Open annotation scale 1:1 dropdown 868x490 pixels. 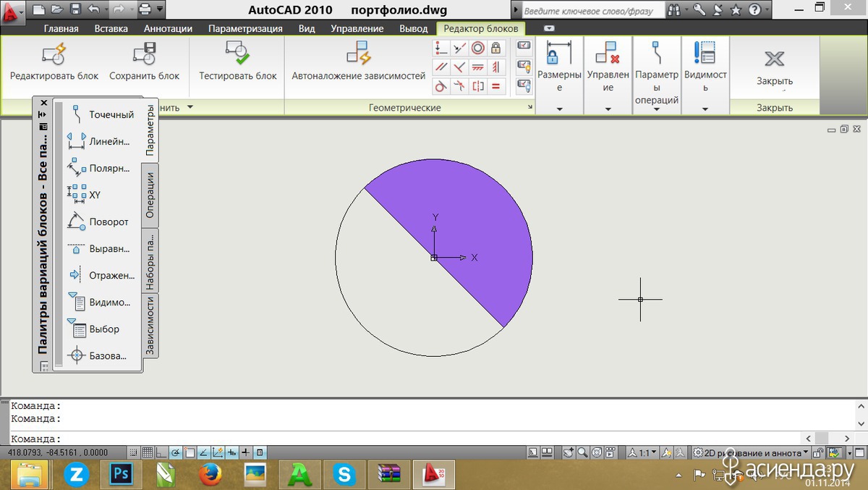(642, 452)
